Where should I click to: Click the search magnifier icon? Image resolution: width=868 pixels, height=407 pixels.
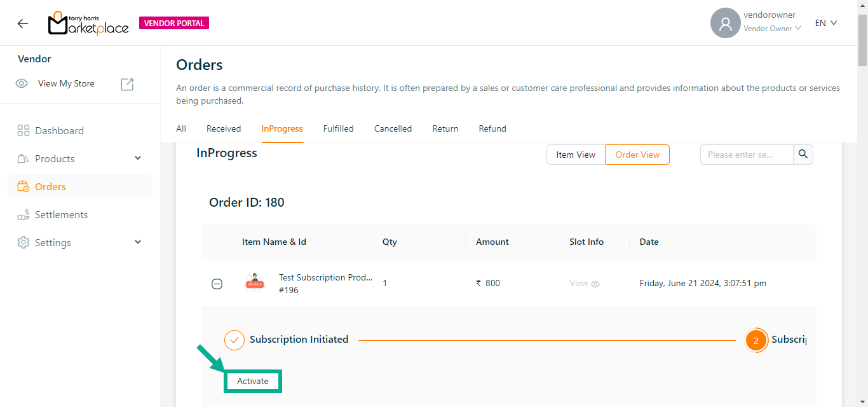[x=803, y=155]
